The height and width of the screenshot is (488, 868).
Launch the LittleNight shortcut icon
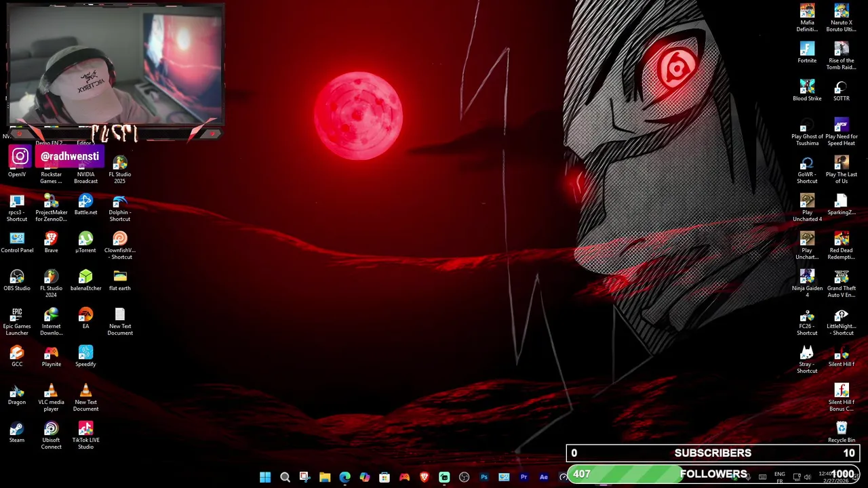[x=841, y=321]
